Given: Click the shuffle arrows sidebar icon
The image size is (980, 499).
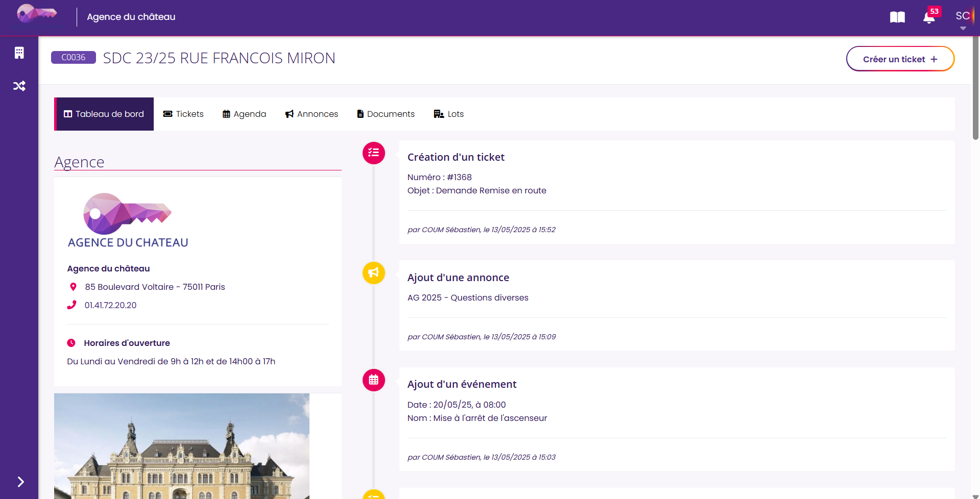Looking at the screenshot, I should [19, 86].
